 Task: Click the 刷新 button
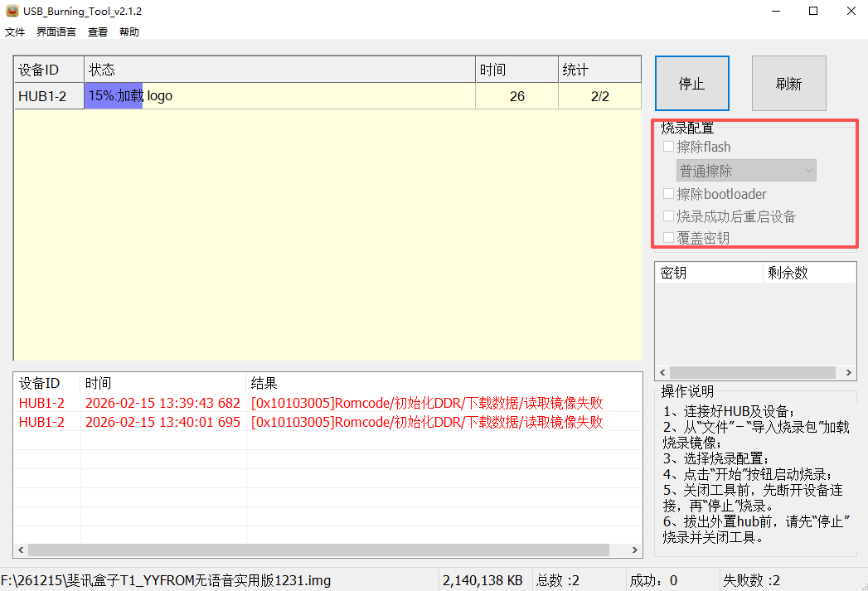[x=788, y=84]
